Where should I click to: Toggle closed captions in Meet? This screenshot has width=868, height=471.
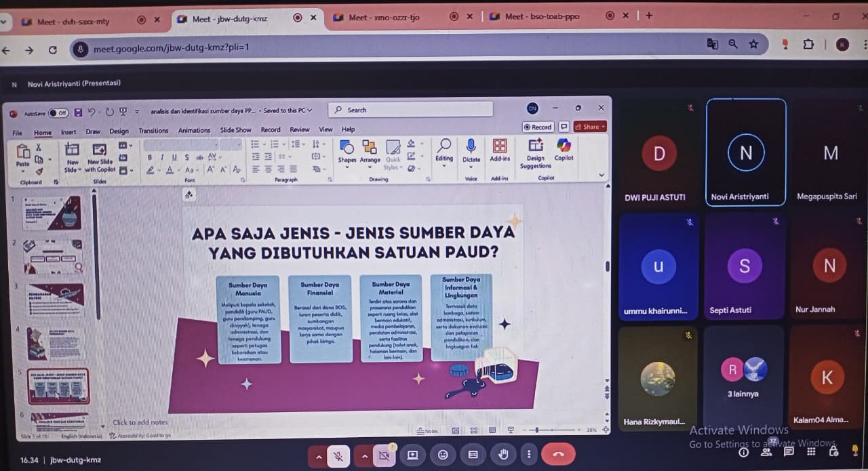coord(473,455)
